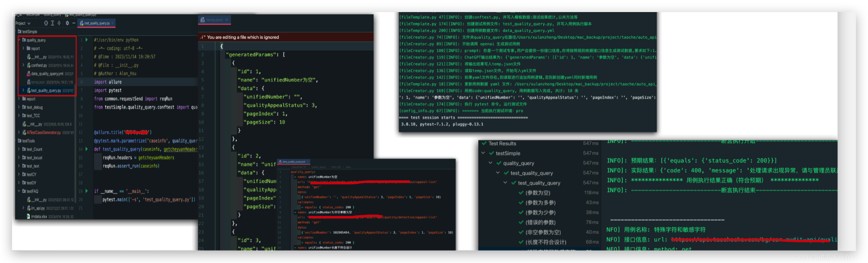868x263 pixels.
Task: Click '用例名称: 特殊字符和敏感字符' log line
Action: click(x=656, y=230)
